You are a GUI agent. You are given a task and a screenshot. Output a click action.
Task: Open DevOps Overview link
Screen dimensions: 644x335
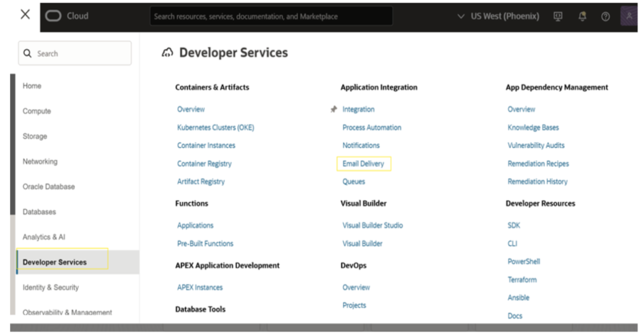(x=356, y=288)
